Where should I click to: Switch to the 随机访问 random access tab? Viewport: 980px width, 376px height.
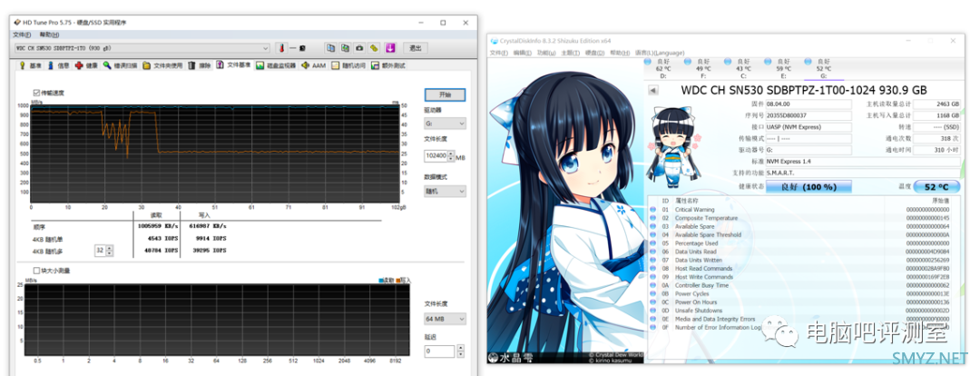[x=348, y=65]
